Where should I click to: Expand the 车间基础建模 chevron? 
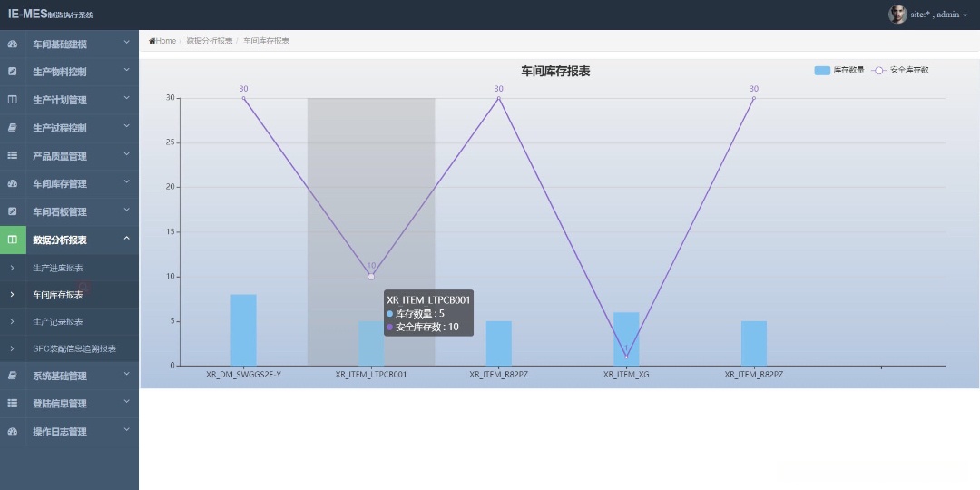click(126, 43)
